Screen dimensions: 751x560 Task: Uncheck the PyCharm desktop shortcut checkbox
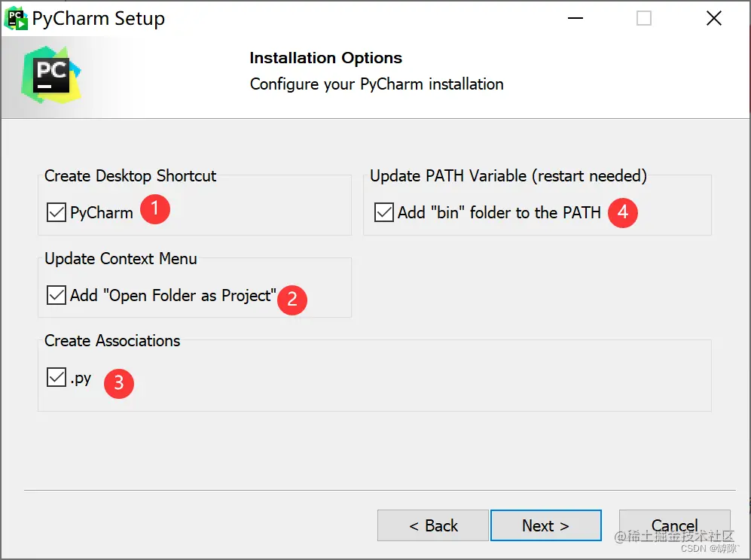click(x=56, y=213)
